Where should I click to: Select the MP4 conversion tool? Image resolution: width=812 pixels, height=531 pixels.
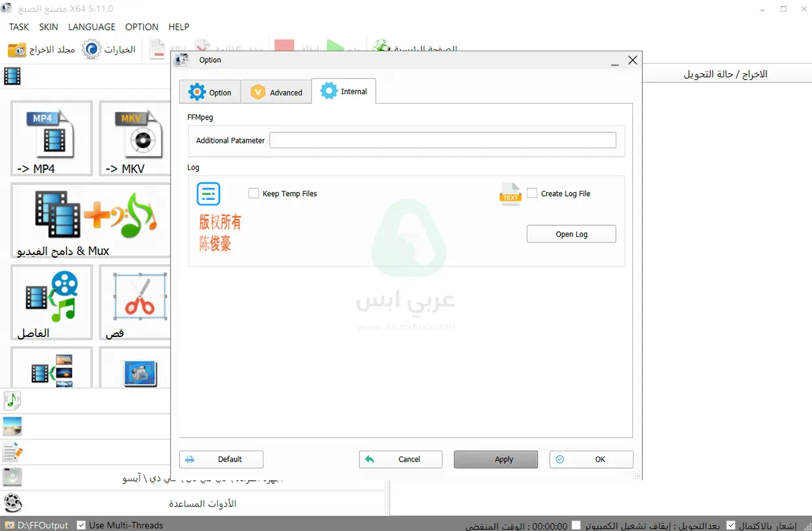51,138
